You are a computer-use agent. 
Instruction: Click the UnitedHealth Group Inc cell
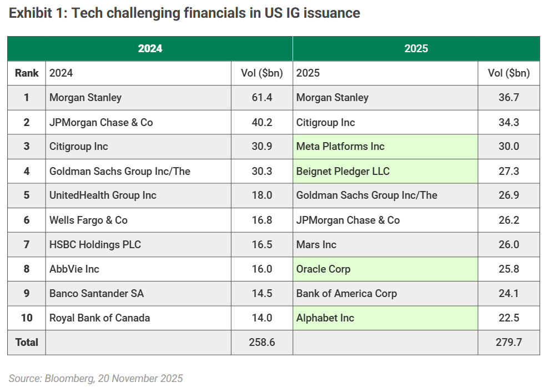(x=103, y=195)
